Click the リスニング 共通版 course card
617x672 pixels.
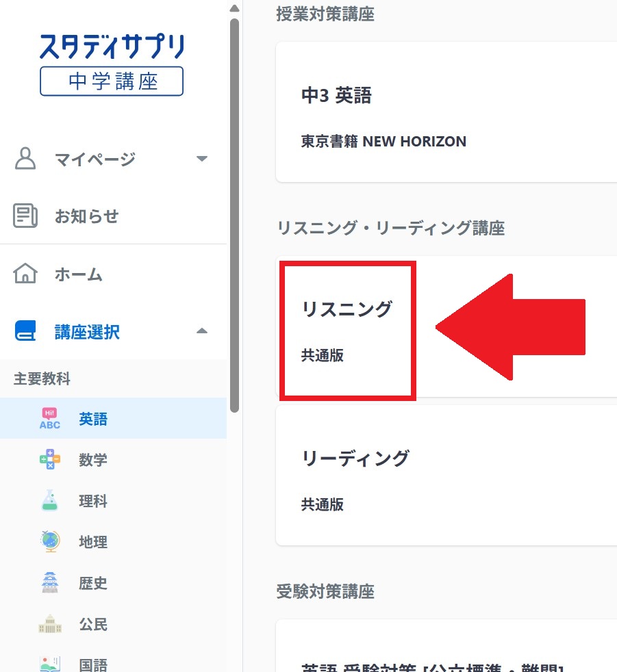click(347, 328)
